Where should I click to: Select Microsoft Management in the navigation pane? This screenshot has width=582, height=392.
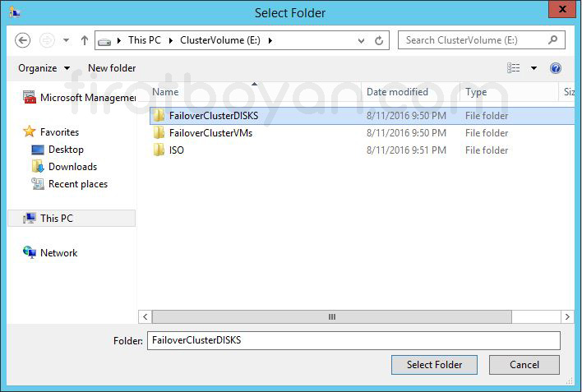pyautogui.click(x=88, y=98)
